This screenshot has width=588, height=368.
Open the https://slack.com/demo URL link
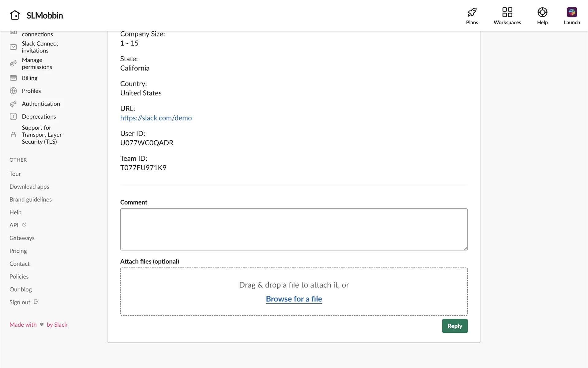coord(156,118)
